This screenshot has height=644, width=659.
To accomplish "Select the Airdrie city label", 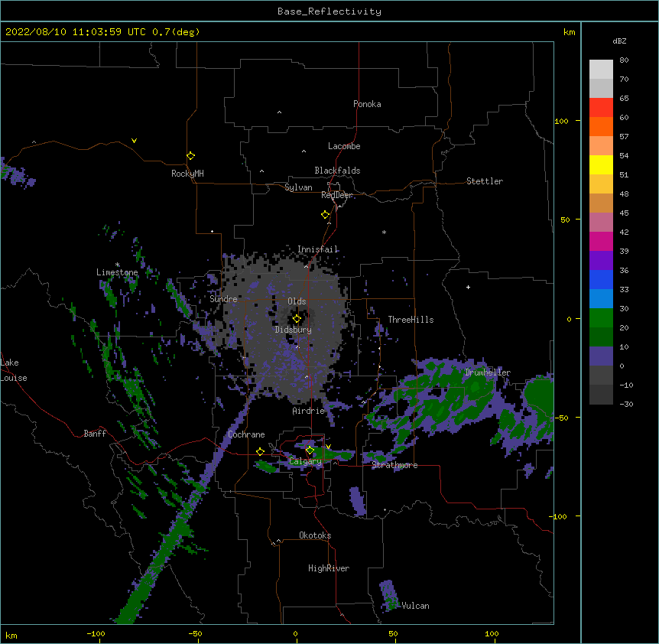I will [x=309, y=411].
